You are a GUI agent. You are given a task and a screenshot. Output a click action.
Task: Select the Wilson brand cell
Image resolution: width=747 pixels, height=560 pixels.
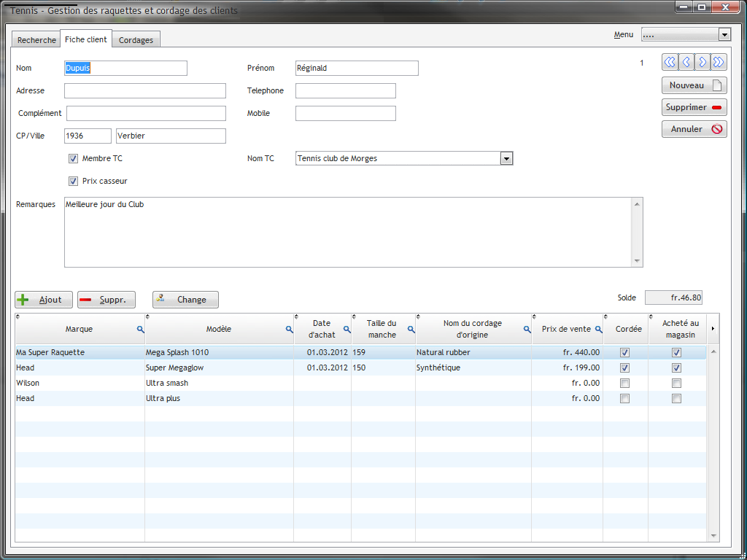80,383
